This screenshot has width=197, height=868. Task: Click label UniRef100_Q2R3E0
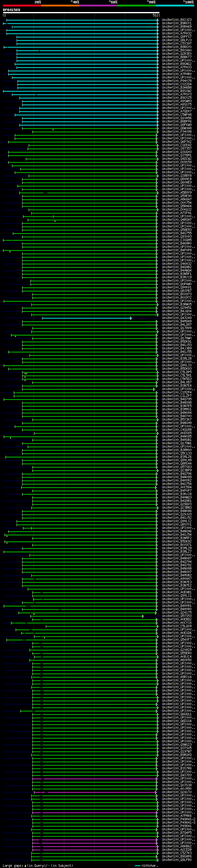point(177,54)
